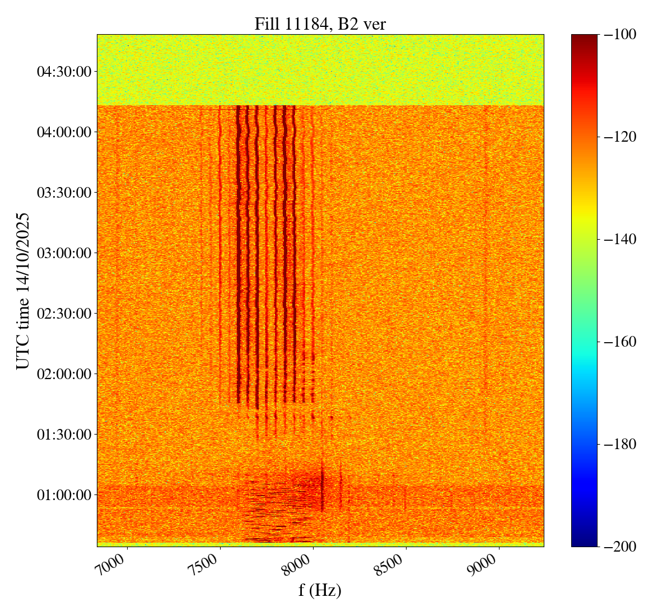This screenshot has height=616, width=672.
Task: Click the "UTC time 14/10/2025" y-axis label
Action: click(22, 290)
